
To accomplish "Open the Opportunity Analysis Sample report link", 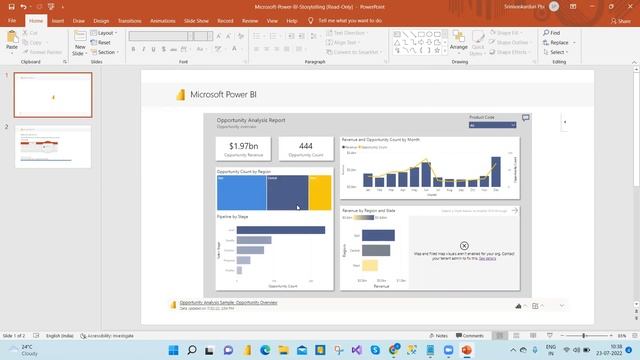I will 228,303.
